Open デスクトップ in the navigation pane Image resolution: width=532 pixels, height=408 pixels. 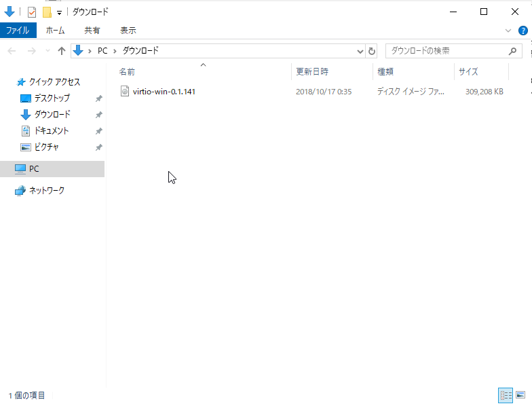[52, 98]
